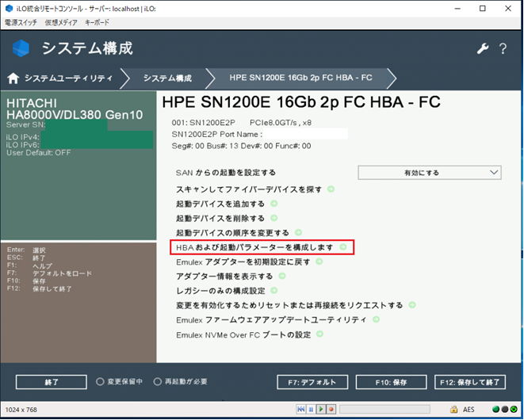This screenshot has height=420, width=524.
Task: Click arrow icon beside Emulex NVMe Over FC ブートの設定
Action: tap(319, 334)
